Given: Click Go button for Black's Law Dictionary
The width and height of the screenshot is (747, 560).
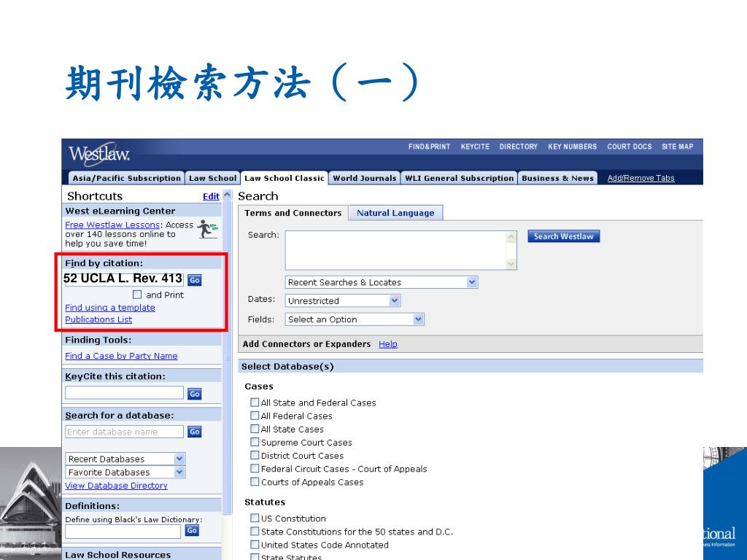Looking at the screenshot, I should click(x=192, y=531).
